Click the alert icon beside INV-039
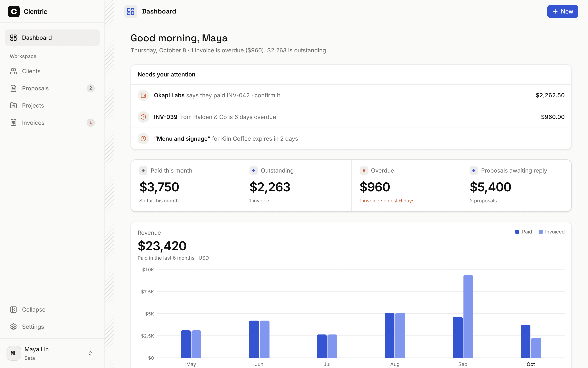 pos(143,117)
